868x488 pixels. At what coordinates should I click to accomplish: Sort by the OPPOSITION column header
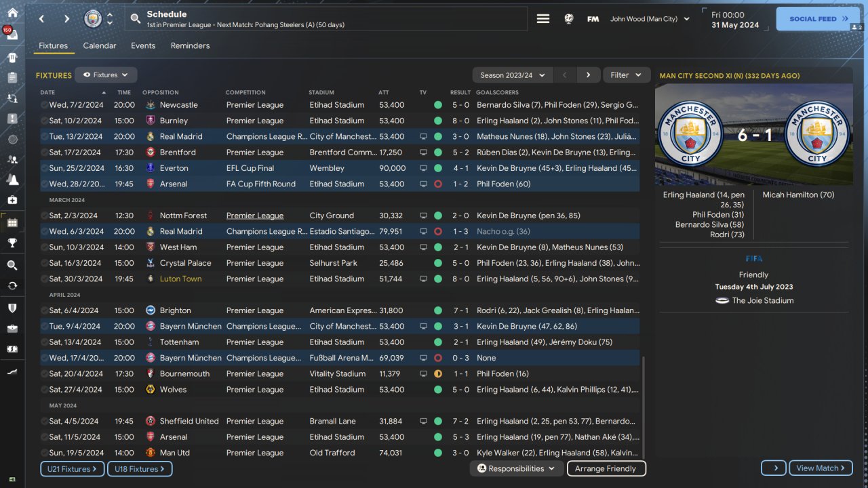click(x=161, y=92)
